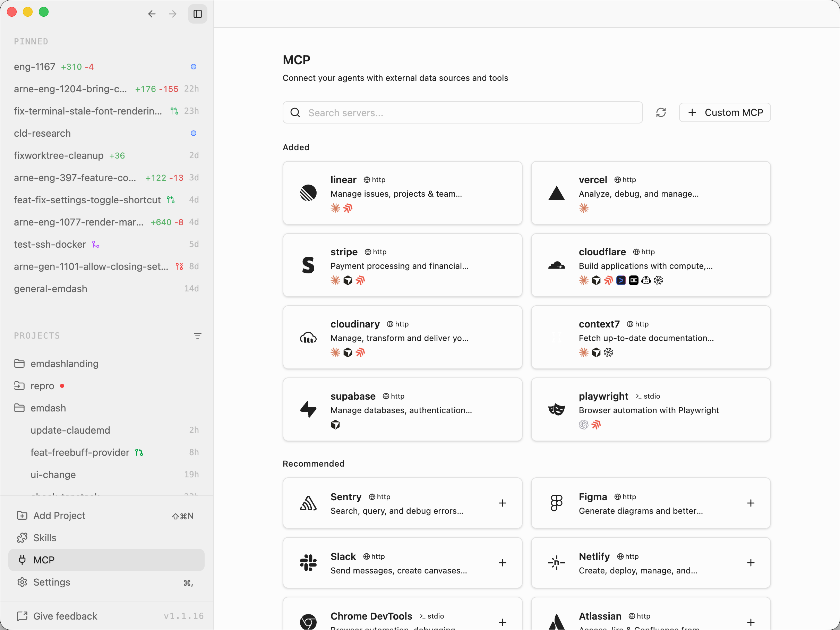Open the test-ssh-docker task
Screen dimensions: 840x630
106,244
